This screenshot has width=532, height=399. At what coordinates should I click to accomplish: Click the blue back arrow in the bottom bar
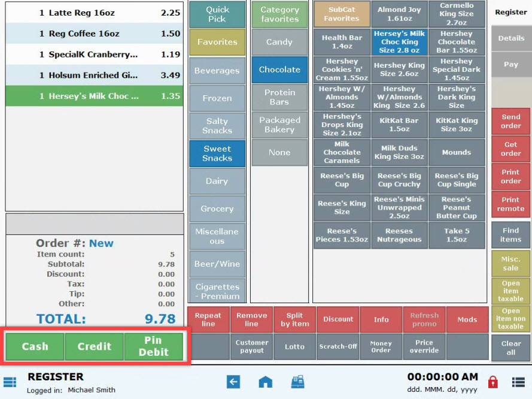point(233,382)
